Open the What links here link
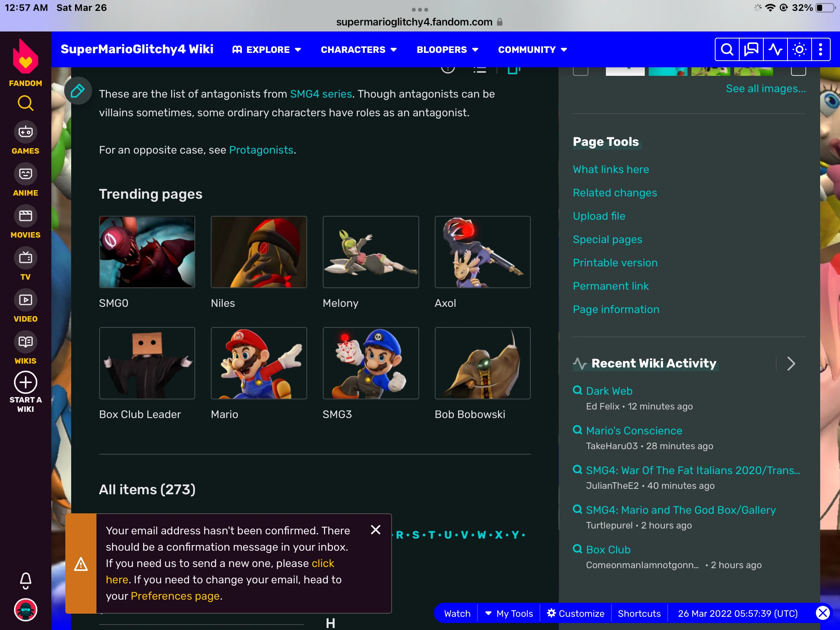This screenshot has width=840, height=630. (611, 170)
